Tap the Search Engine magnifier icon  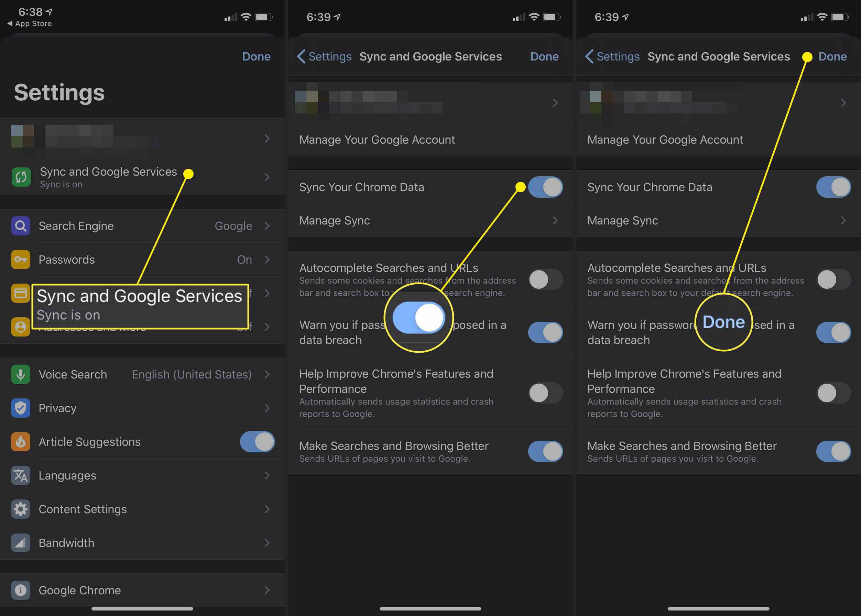(21, 226)
